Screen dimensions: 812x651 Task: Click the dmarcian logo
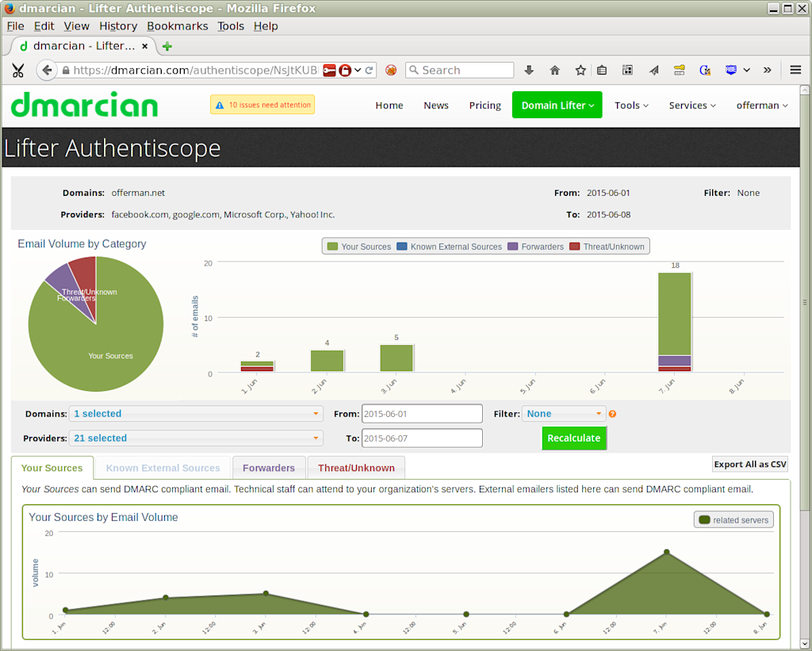pyautogui.click(x=84, y=105)
